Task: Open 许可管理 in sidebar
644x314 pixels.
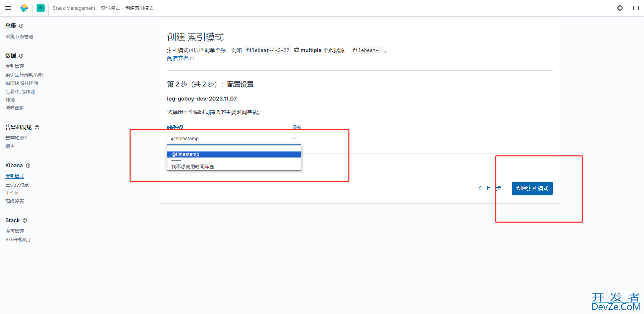Action: [x=15, y=231]
